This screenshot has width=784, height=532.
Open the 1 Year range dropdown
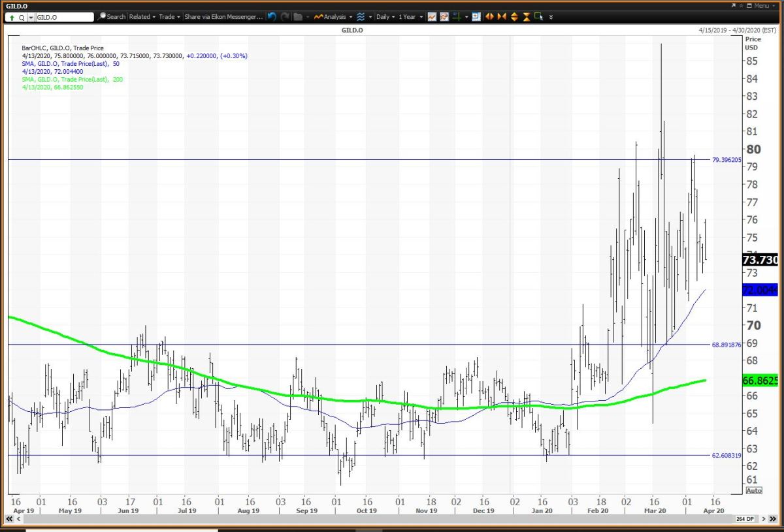click(x=411, y=17)
